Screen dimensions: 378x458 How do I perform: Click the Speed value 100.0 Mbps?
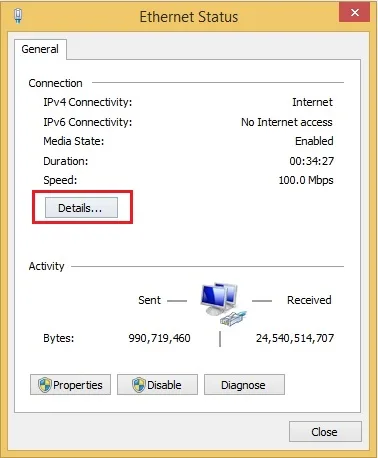[x=306, y=180]
